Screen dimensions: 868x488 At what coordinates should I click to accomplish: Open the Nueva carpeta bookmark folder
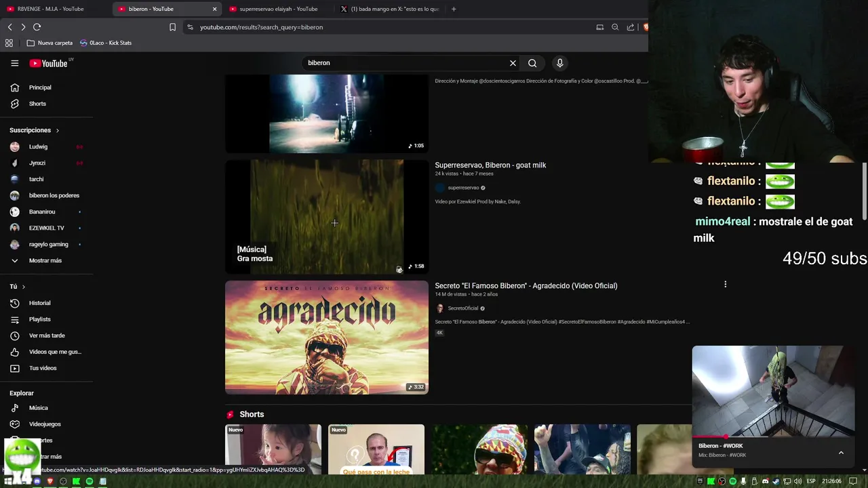click(x=50, y=43)
